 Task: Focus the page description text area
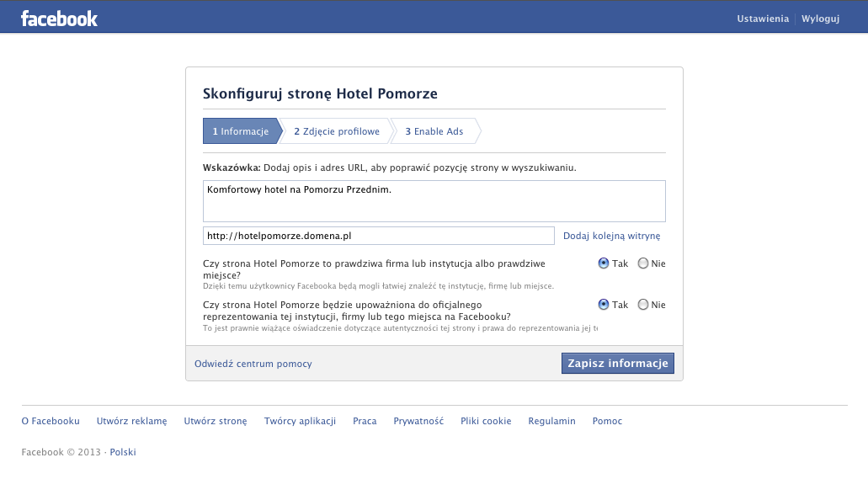pyautogui.click(x=434, y=201)
